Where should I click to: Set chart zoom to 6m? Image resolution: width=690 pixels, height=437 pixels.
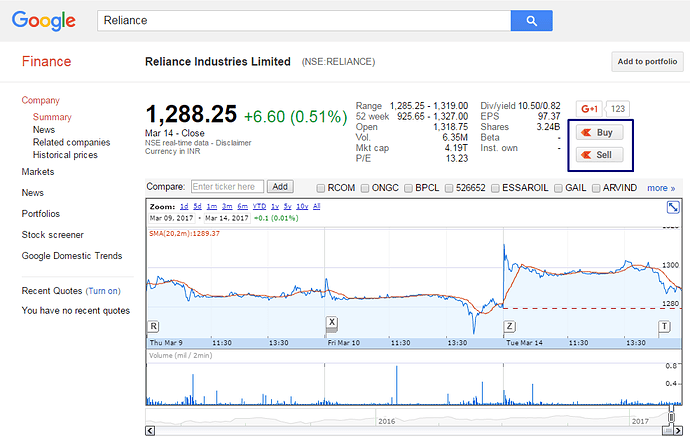pos(242,206)
